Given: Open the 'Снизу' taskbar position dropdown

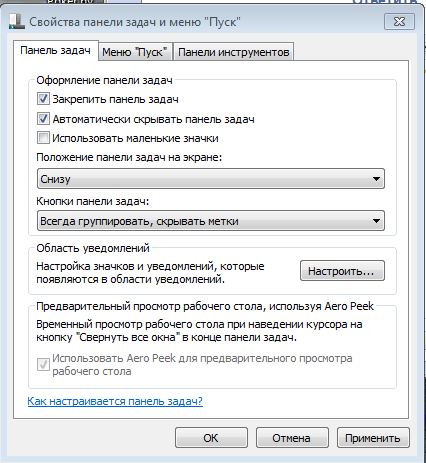Looking at the screenshot, I should 211,179.
